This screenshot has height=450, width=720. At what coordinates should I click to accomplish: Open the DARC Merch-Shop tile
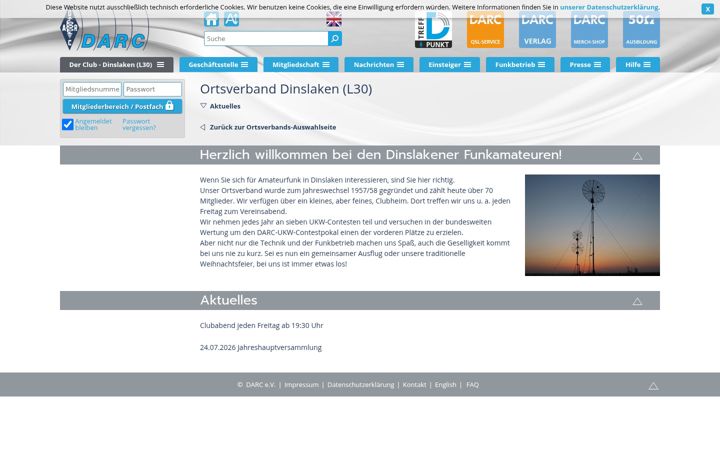pos(589,30)
